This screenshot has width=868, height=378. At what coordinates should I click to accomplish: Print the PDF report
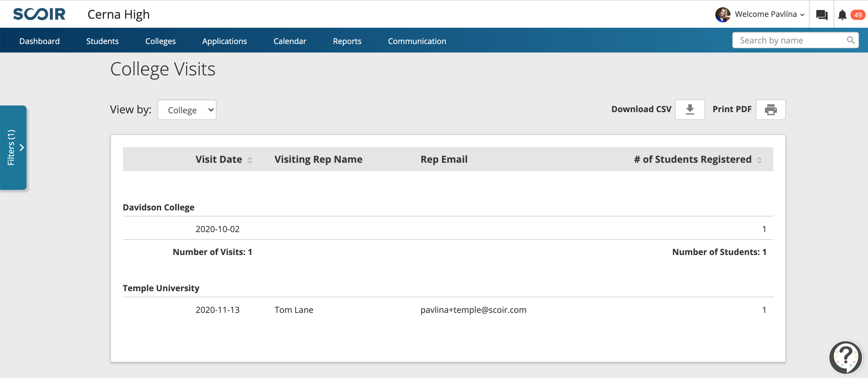coord(771,109)
